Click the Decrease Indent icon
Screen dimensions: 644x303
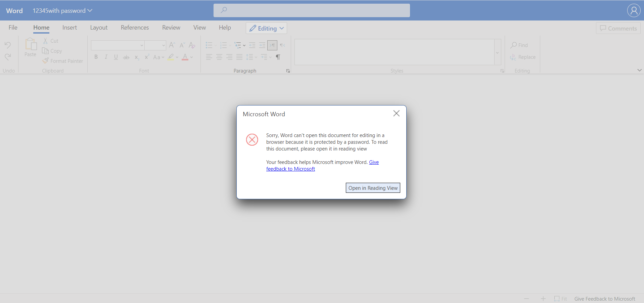pos(252,45)
